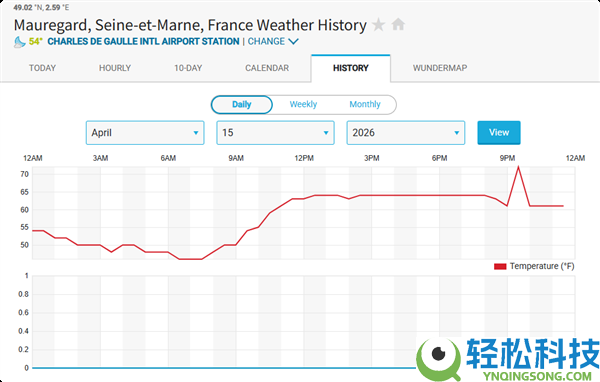Click the red Temperature legend swatch
This screenshot has width=600, height=382.
[500, 266]
